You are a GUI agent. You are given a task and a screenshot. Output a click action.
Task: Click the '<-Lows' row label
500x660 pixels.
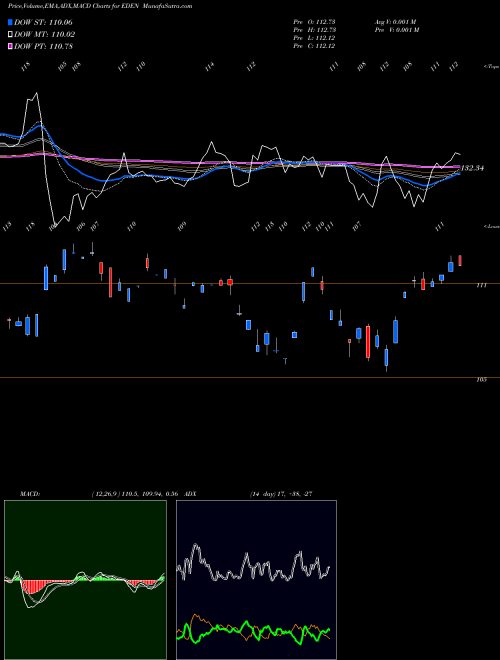pyautogui.click(x=491, y=226)
